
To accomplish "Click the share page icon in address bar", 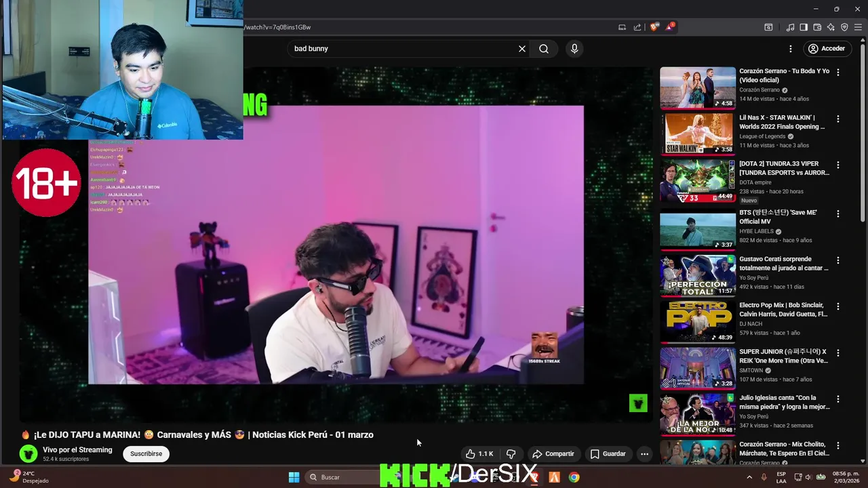I will [x=637, y=27].
